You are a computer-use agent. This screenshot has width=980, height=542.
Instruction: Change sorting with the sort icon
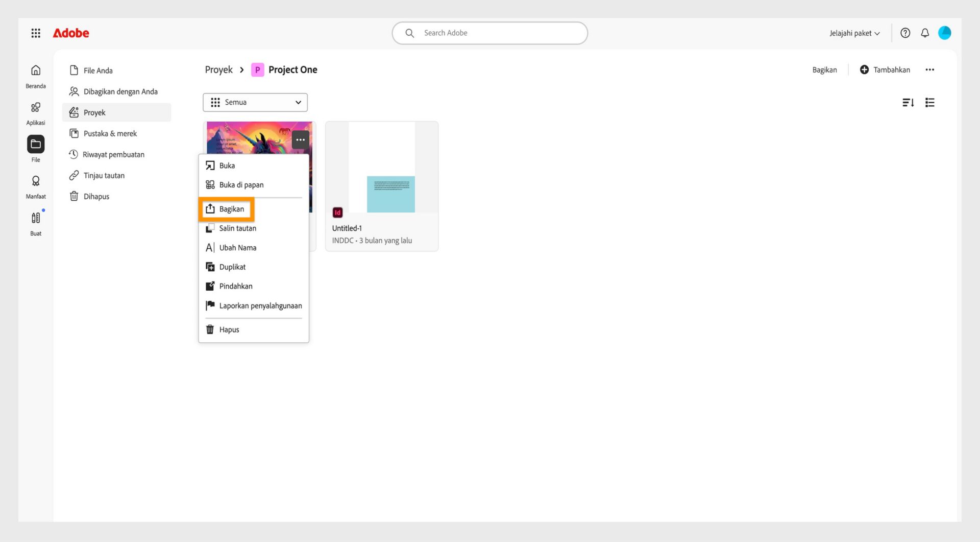pyautogui.click(x=909, y=102)
